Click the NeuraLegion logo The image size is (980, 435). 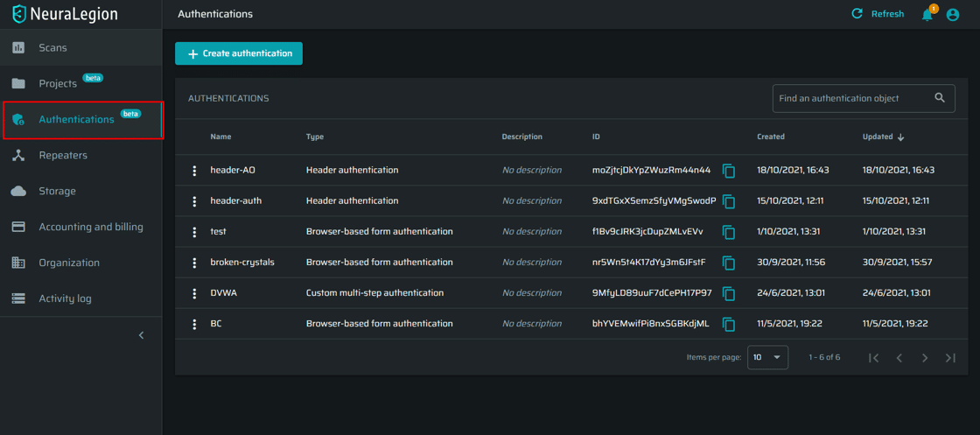65,14
